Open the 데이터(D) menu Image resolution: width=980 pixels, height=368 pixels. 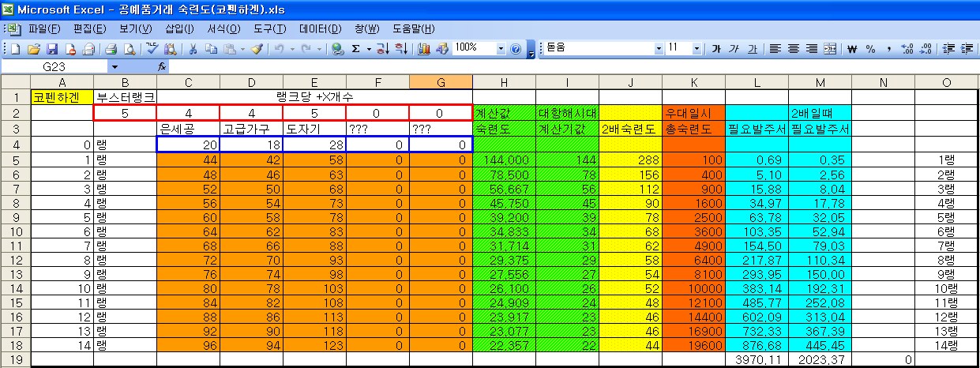coord(320,29)
